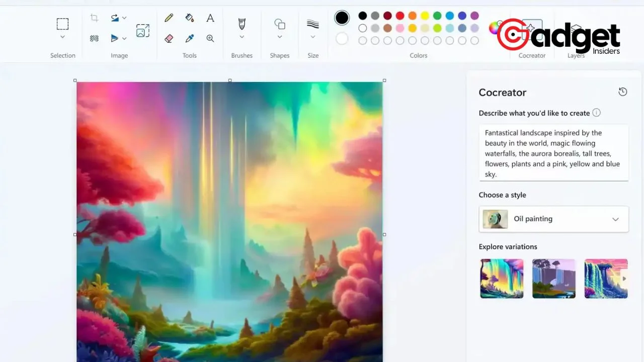Select the Magnifier zoom tool
The width and height of the screenshot is (644, 362).
pyautogui.click(x=210, y=38)
